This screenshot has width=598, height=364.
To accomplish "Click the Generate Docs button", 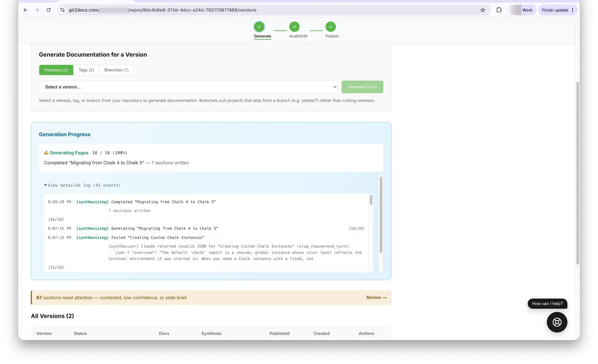I will tap(362, 87).
